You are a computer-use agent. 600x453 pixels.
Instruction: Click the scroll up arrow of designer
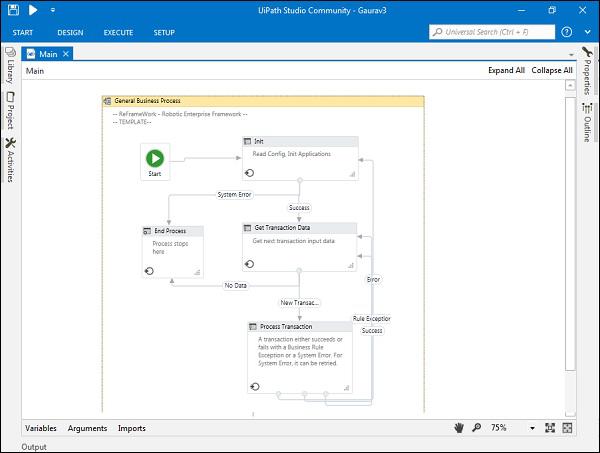570,85
